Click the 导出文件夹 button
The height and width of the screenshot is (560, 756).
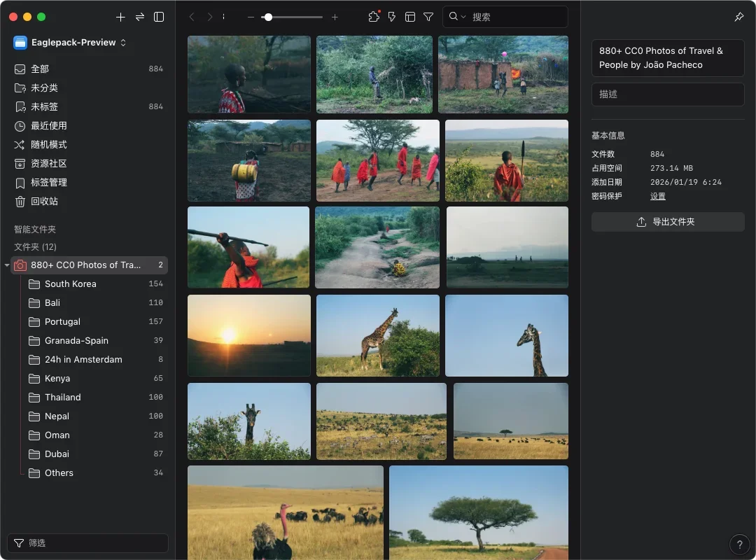668,222
